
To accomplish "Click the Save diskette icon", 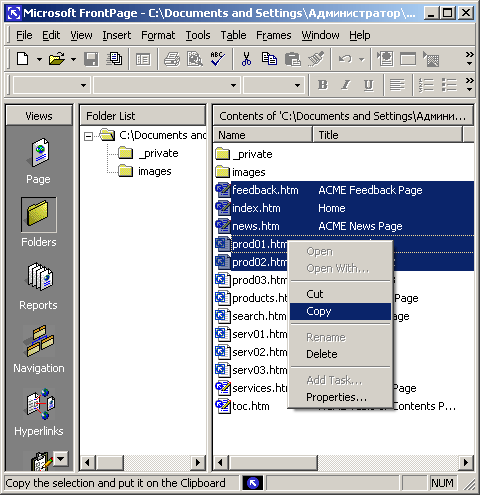I will point(91,59).
